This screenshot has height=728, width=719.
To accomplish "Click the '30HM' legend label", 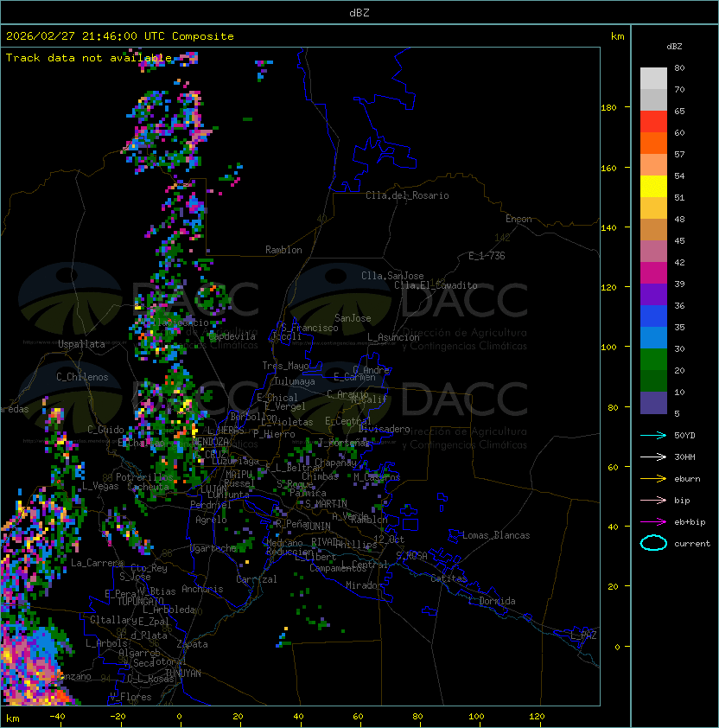I will [684, 457].
